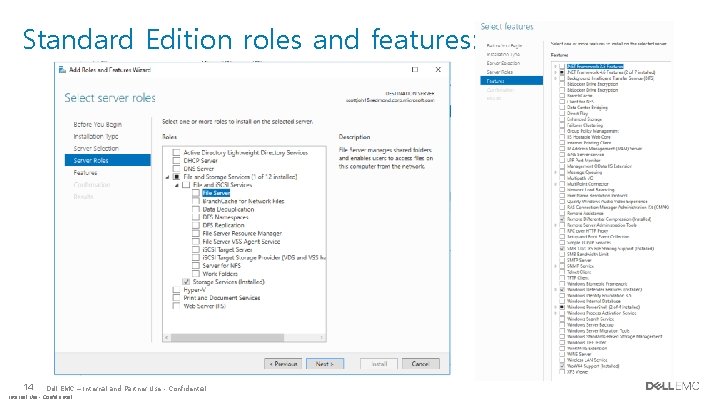The width and height of the screenshot is (720, 405).
Task: Tick the Web Server (IIS) checkbox
Action: click(x=176, y=306)
